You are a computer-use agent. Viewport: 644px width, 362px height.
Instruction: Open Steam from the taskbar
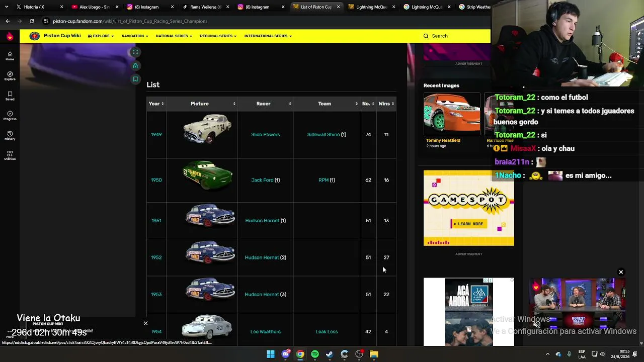pyautogui.click(x=330, y=354)
